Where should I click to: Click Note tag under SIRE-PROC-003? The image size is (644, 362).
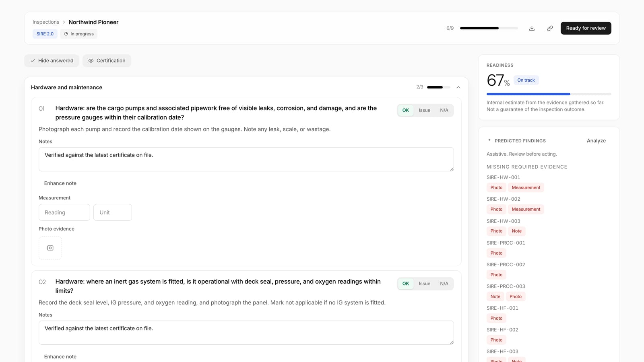(495, 296)
